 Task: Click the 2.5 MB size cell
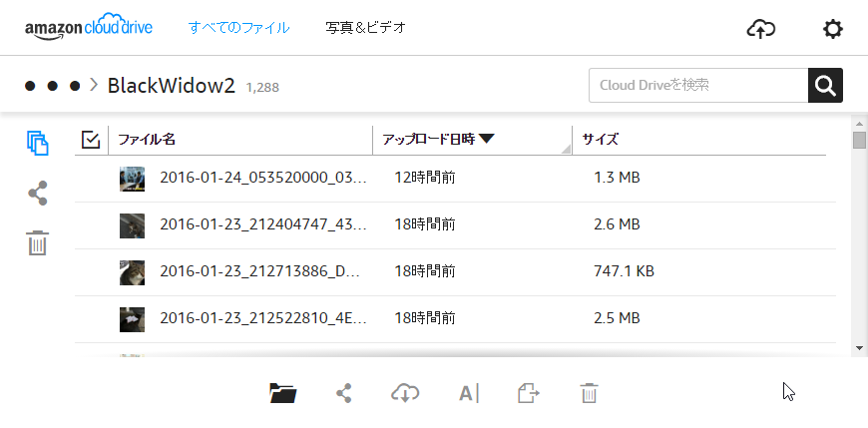click(x=617, y=318)
